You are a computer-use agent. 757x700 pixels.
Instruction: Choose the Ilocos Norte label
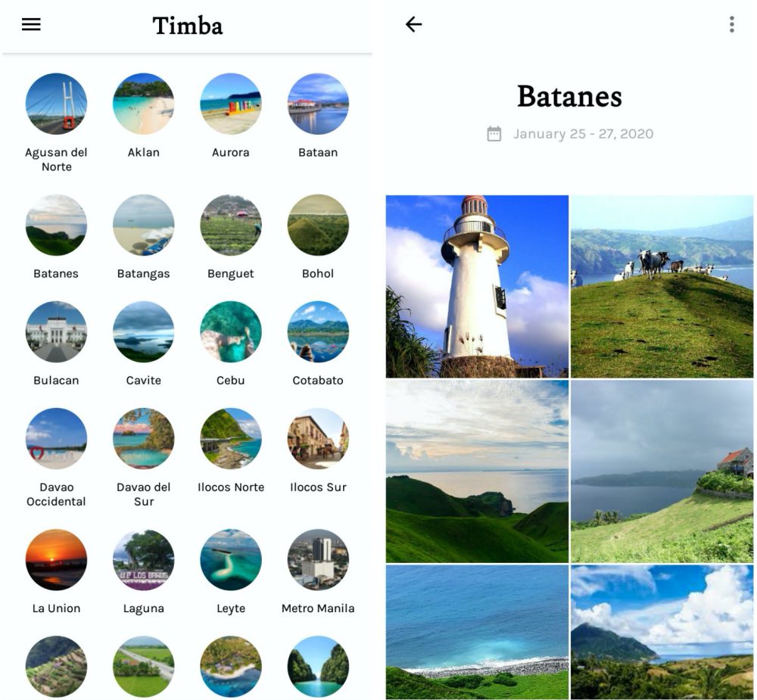point(231,487)
